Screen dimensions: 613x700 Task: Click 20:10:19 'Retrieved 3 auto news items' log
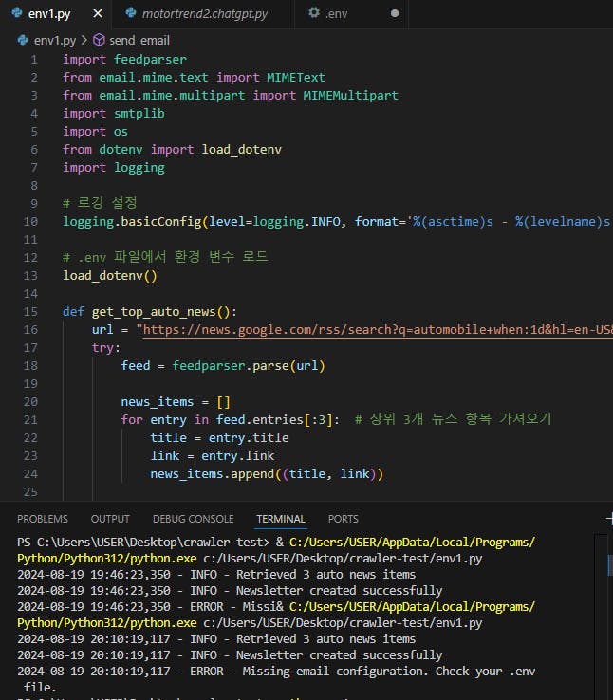click(x=216, y=639)
